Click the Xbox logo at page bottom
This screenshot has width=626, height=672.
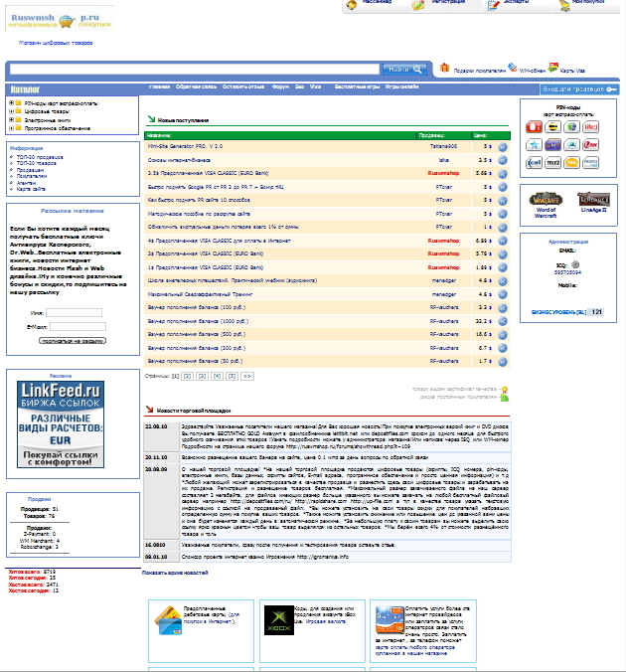275,619
